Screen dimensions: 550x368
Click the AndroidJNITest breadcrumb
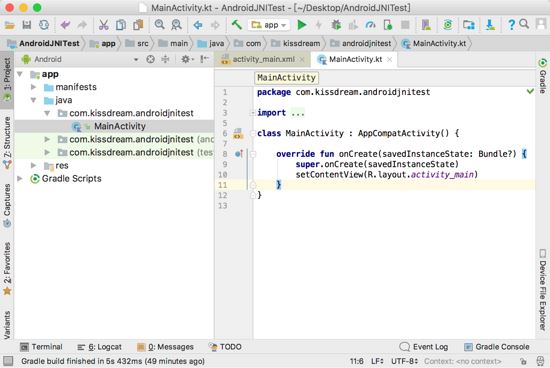point(43,44)
